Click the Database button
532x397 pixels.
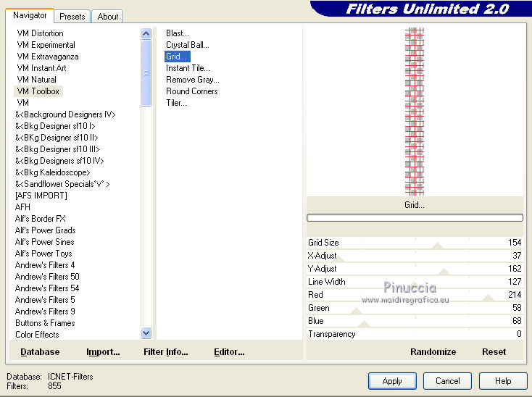coord(40,352)
